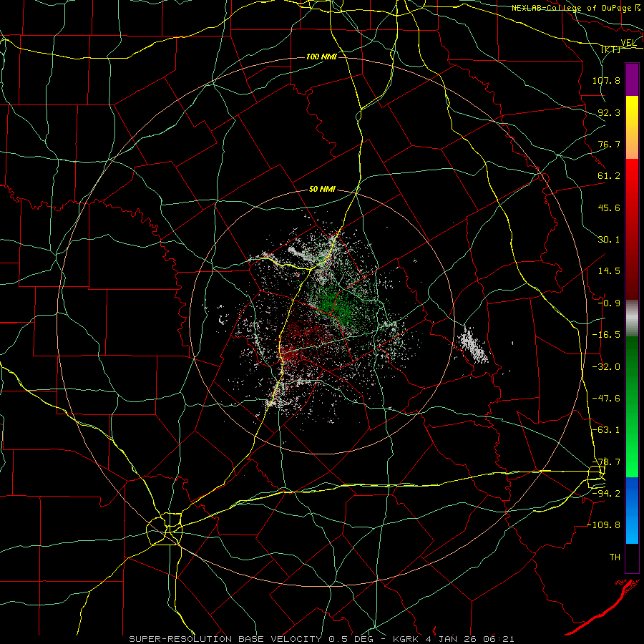The height and width of the screenshot is (644, 644).
Task: Click the 92.3 velocity scale value
Action: 609,112
